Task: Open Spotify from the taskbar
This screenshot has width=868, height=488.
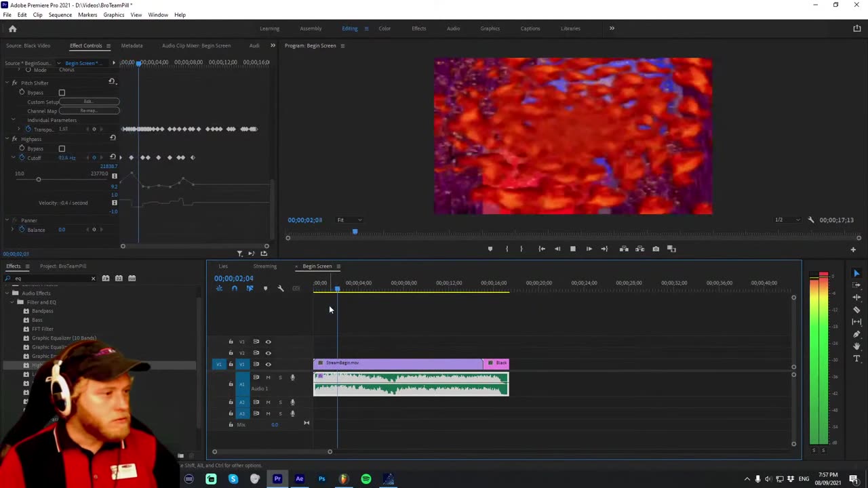Action: (366, 479)
